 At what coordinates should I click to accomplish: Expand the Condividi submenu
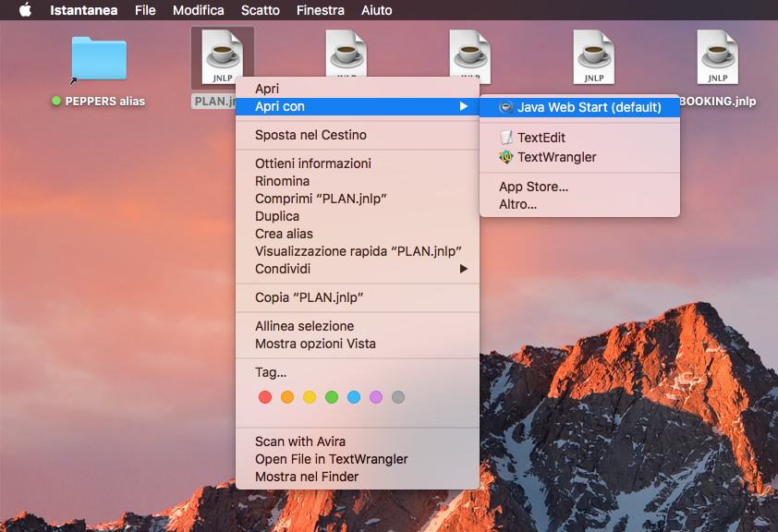pyautogui.click(x=358, y=269)
